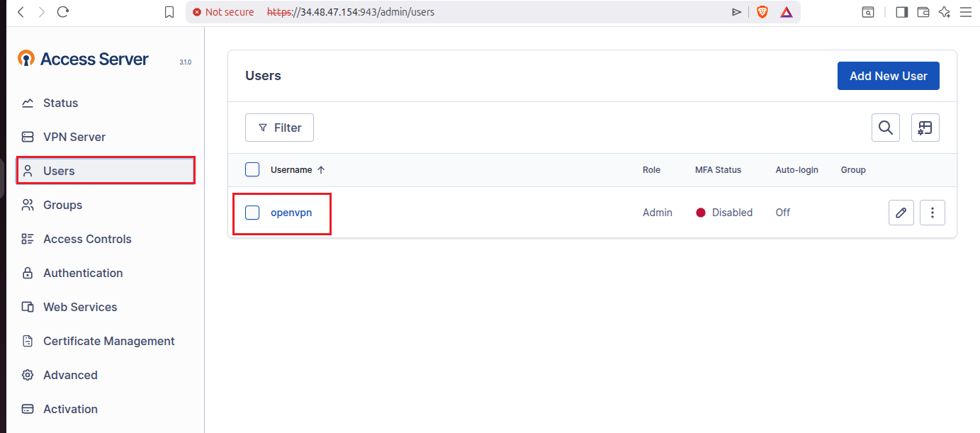Click the Off auto-login cell
The width and height of the screenshot is (980, 433).
pyautogui.click(x=783, y=213)
